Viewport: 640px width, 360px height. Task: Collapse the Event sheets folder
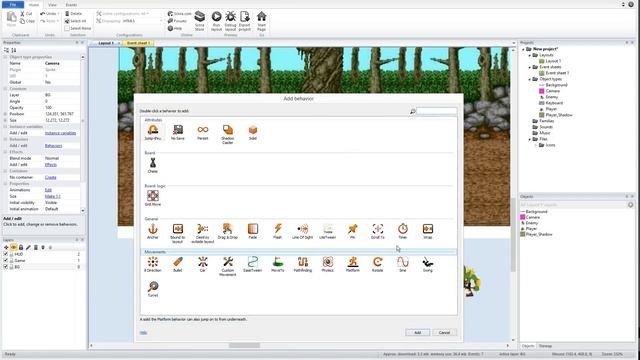coord(530,67)
